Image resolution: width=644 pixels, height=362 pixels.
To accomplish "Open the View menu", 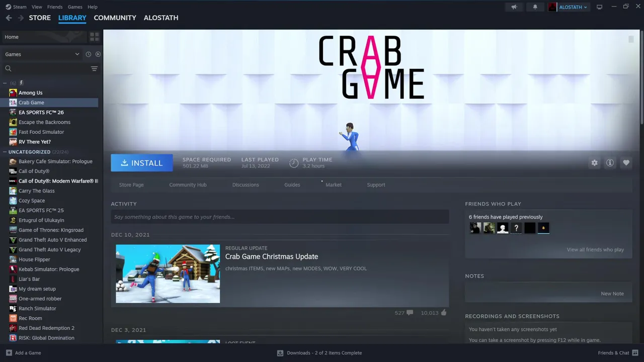I will click(37, 7).
